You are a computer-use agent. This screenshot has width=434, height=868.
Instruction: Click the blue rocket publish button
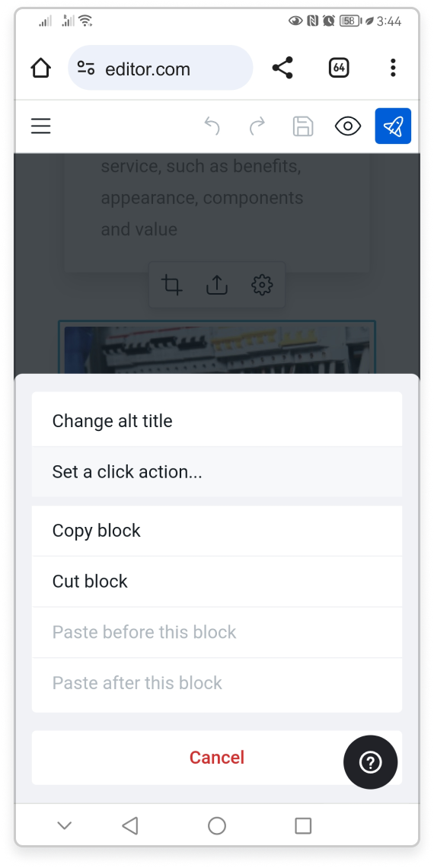[x=393, y=126]
